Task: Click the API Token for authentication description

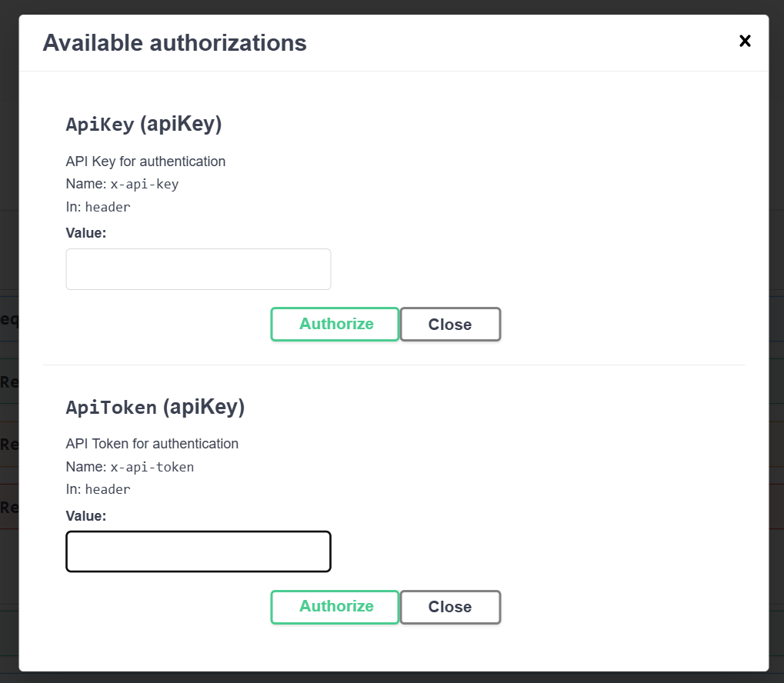Action: pyautogui.click(x=152, y=444)
